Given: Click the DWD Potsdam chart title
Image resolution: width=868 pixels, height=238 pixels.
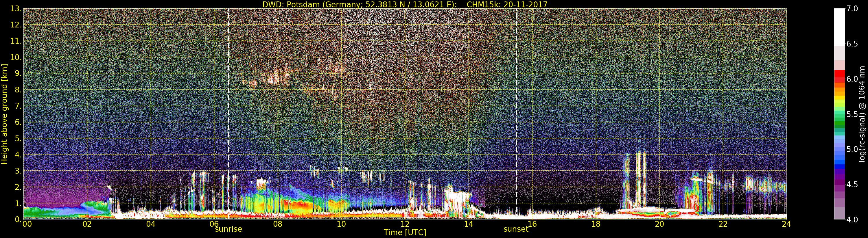Looking at the screenshot, I should [405, 4].
